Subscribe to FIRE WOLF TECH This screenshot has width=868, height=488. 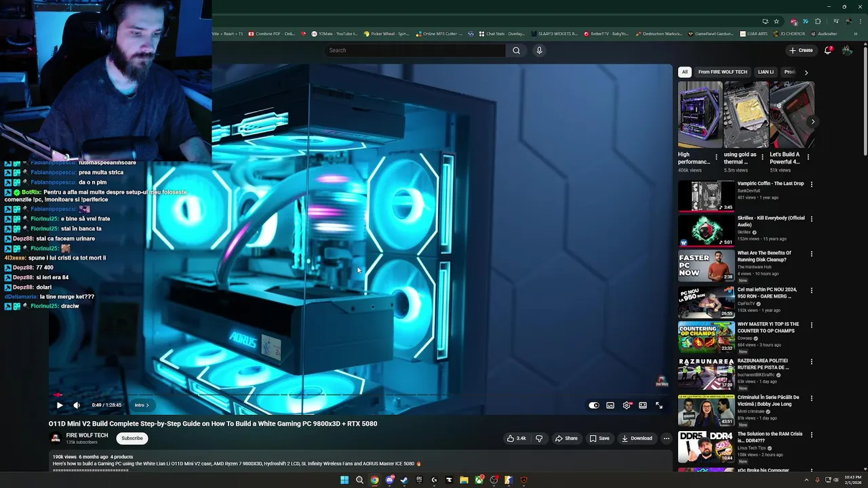[x=132, y=439]
